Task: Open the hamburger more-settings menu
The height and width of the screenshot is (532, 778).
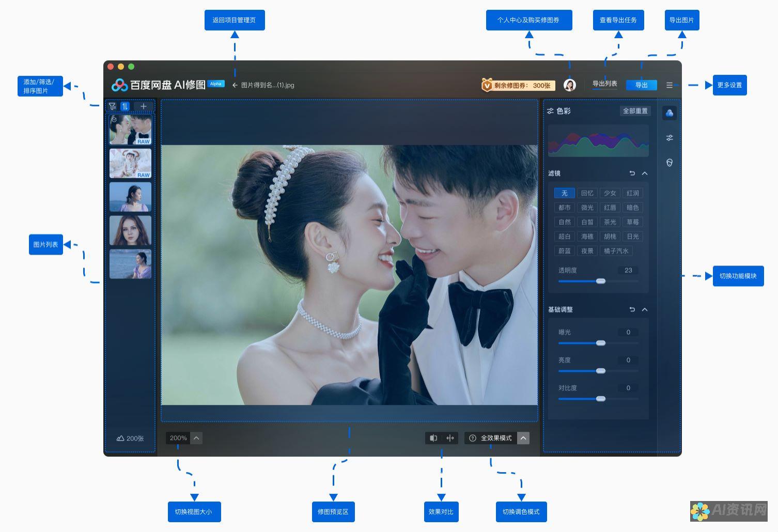Action: 670,85
